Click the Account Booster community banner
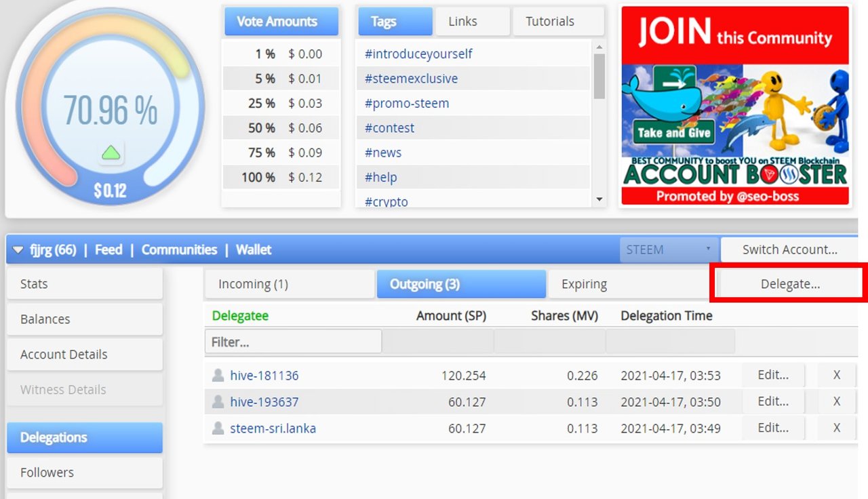The image size is (868, 499). (735, 105)
